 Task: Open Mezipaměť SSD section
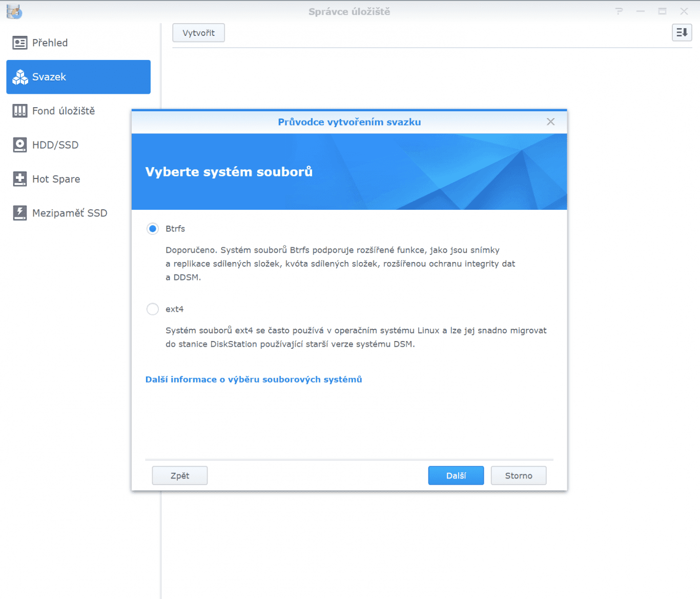click(78, 213)
